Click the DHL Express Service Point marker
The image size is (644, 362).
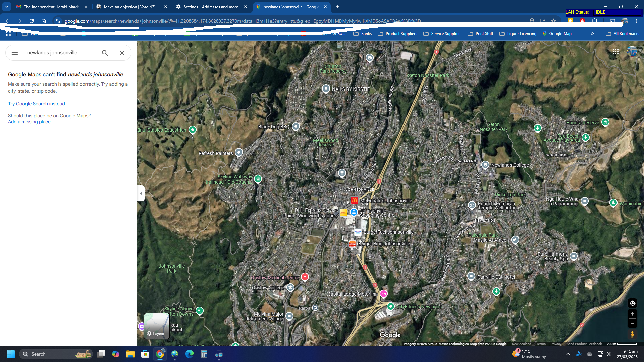click(343, 213)
